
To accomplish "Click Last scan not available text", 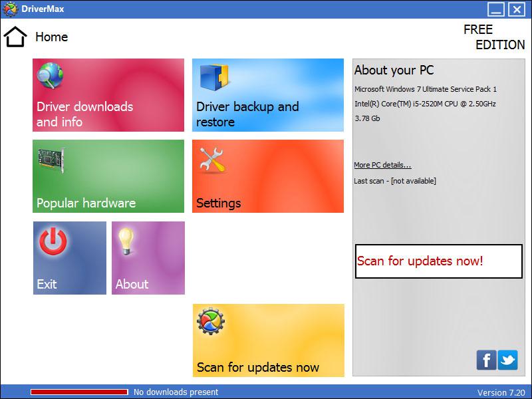I will pyautogui.click(x=395, y=181).
